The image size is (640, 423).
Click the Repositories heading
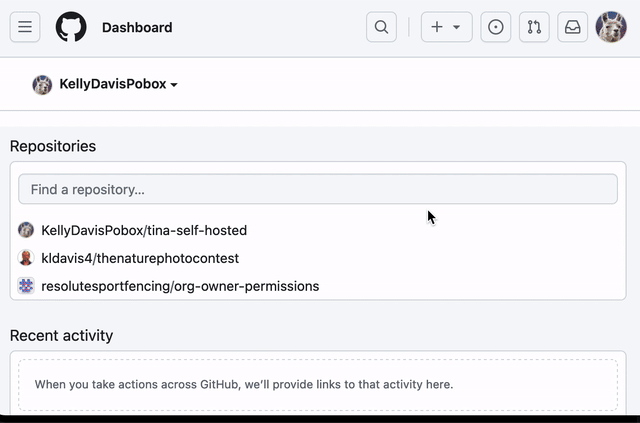click(x=53, y=146)
